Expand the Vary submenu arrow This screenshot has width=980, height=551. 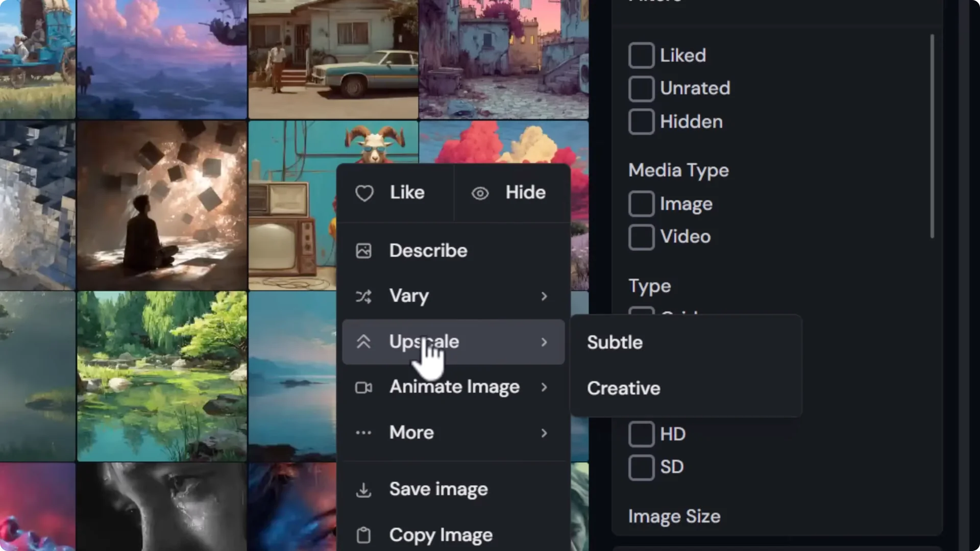pos(544,296)
